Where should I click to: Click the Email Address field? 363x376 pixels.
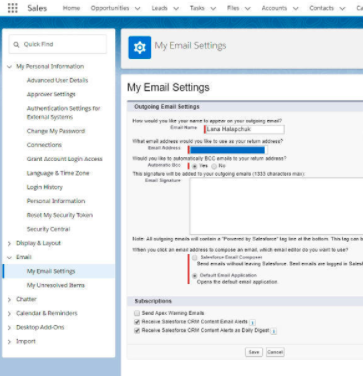[227, 150]
